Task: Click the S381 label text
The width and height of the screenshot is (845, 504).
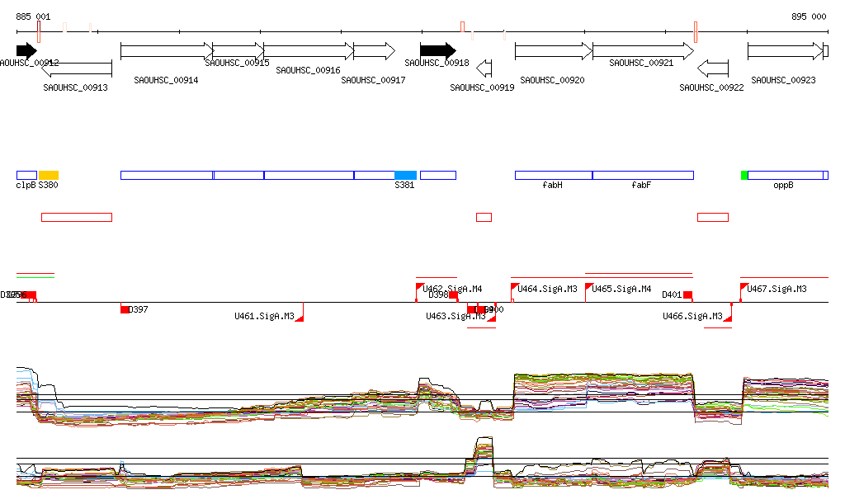Action: [404, 186]
